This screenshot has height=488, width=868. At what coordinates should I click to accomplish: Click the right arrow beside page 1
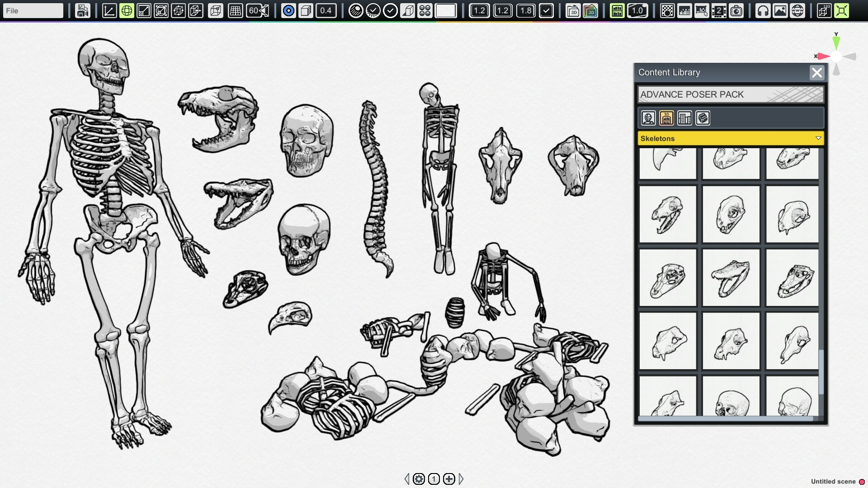pos(462,479)
